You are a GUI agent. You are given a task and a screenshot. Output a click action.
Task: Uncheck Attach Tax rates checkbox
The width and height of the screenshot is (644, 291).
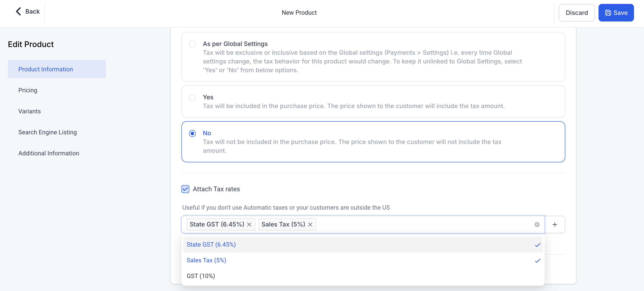click(x=185, y=189)
